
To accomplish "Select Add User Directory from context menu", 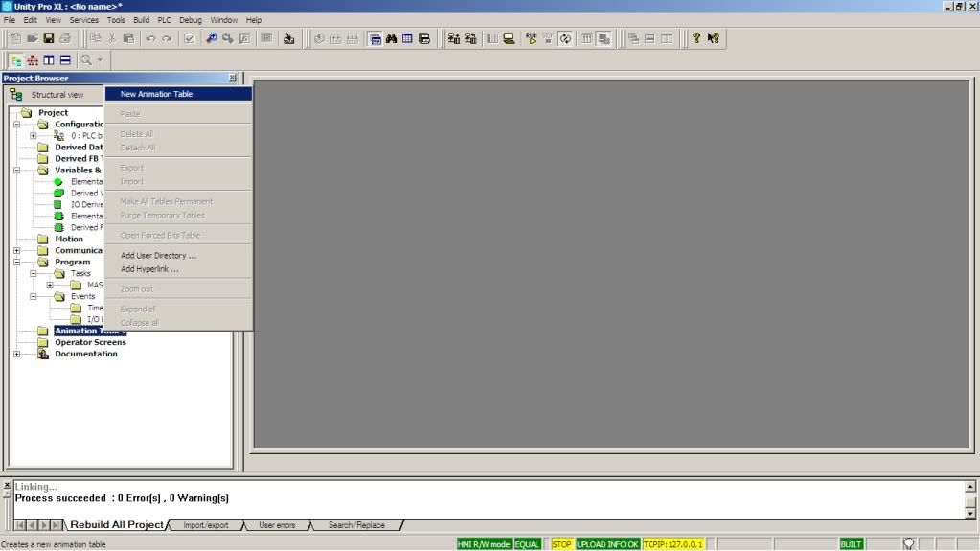I will point(178,255).
